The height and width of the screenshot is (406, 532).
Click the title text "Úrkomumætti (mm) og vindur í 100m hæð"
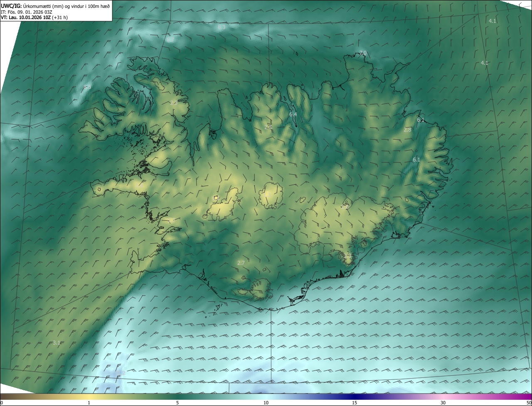[66, 6]
